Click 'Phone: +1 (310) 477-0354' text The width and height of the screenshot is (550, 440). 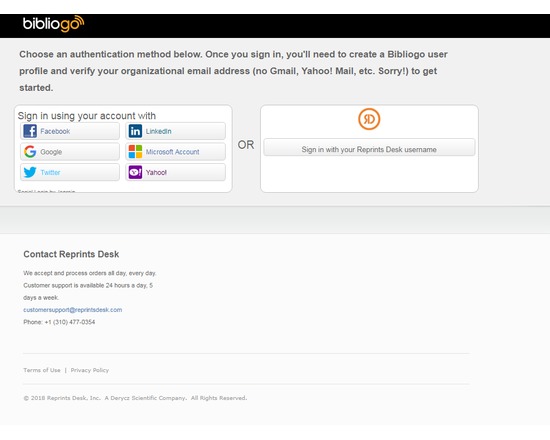point(59,322)
